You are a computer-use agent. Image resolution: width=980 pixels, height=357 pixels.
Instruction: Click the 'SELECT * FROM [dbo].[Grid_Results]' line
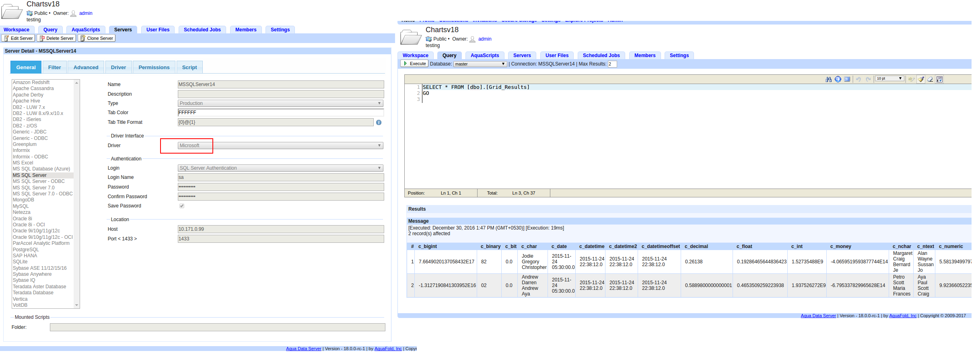coord(476,88)
